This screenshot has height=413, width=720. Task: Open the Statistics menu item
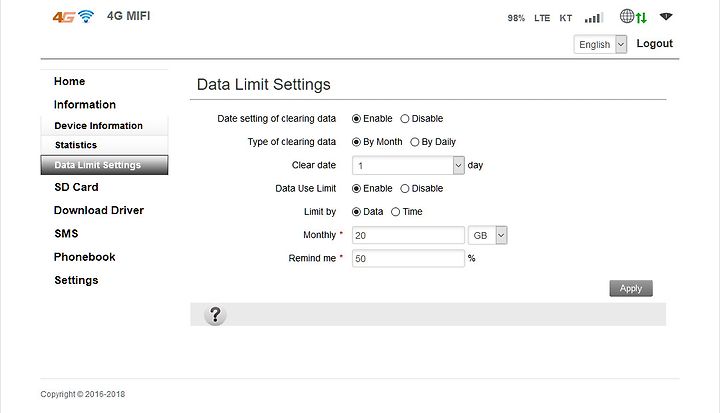coord(76,145)
